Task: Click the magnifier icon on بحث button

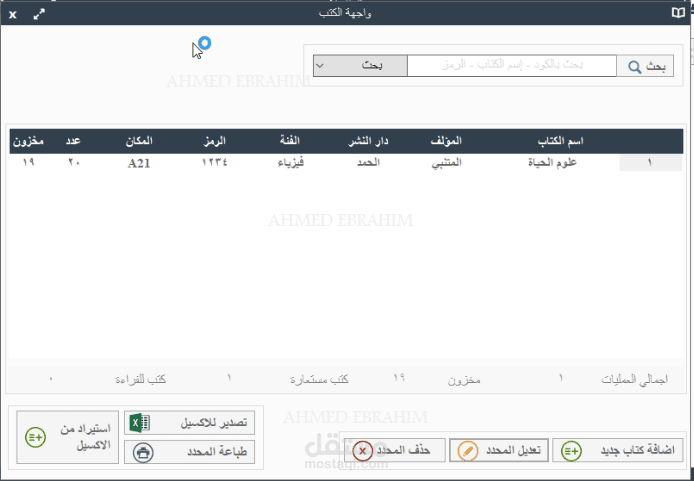Action: pyautogui.click(x=634, y=67)
